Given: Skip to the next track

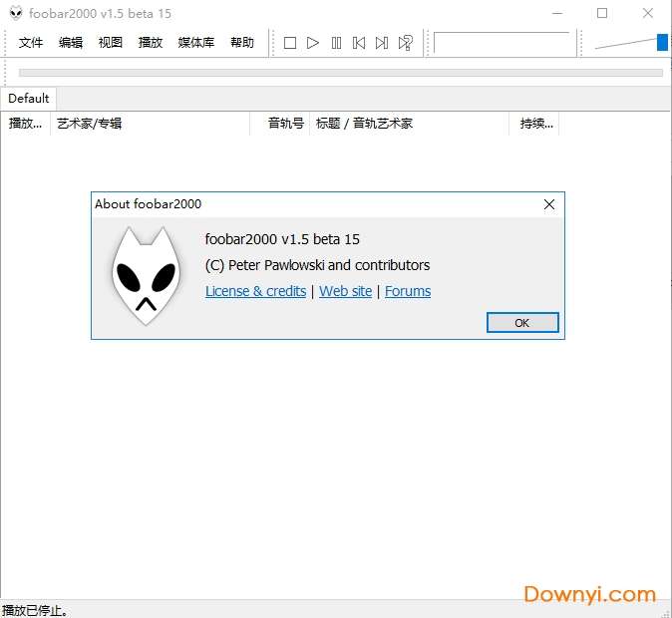Looking at the screenshot, I should (382, 43).
